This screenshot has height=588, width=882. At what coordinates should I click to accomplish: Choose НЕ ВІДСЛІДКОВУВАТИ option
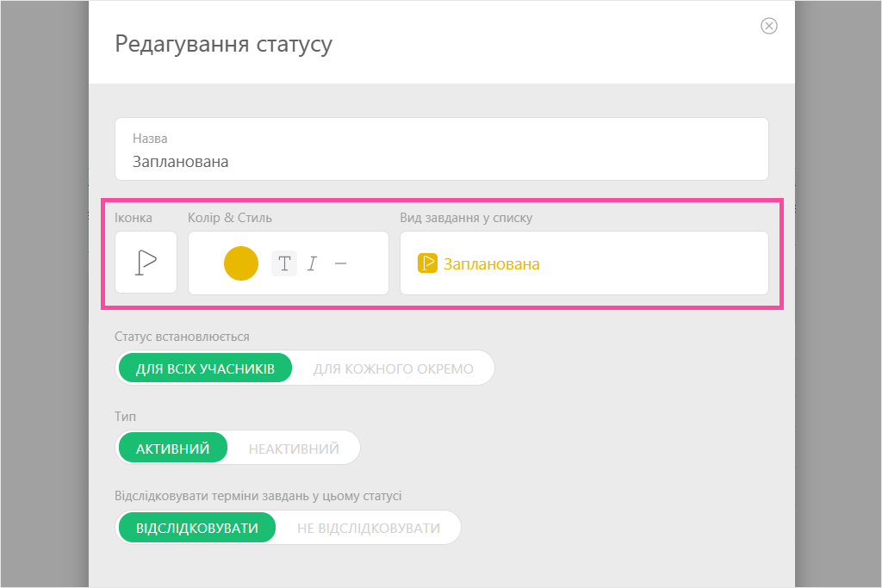368,528
